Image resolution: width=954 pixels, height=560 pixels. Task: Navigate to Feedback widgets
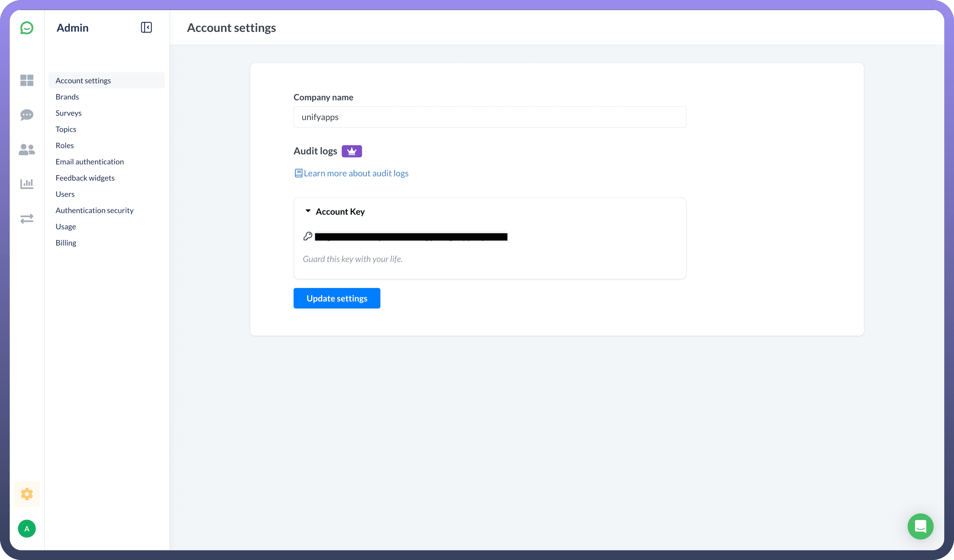(x=85, y=178)
